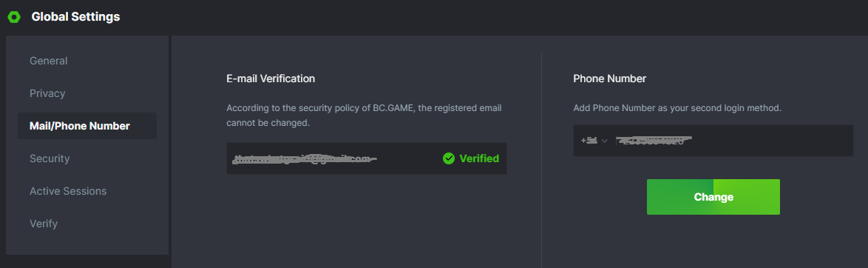Click the green Change button
Image resolution: width=868 pixels, height=268 pixels.
(713, 197)
